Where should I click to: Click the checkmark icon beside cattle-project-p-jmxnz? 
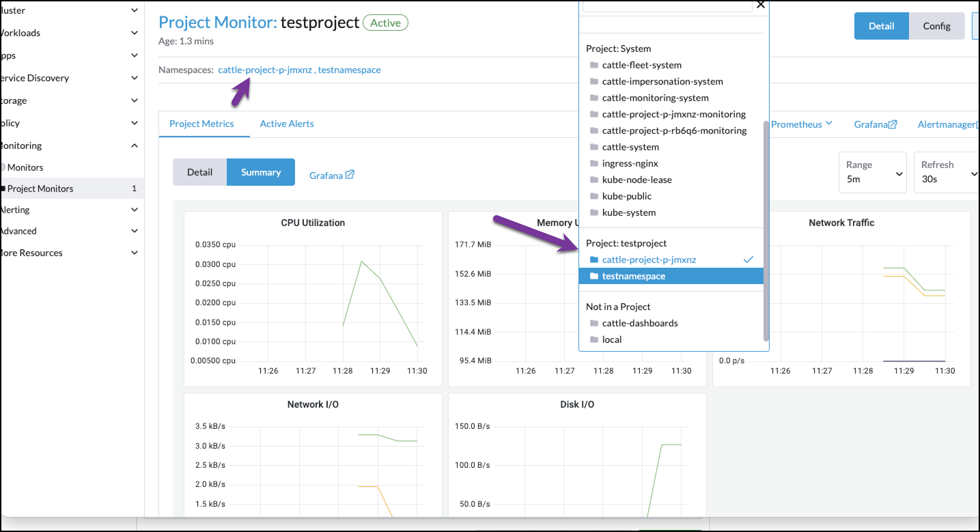[x=748, y=259]
